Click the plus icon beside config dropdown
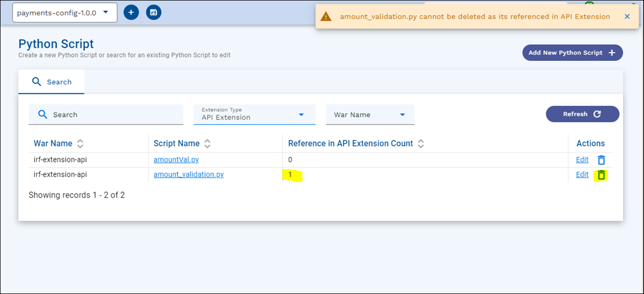 [x=131, y=12]
